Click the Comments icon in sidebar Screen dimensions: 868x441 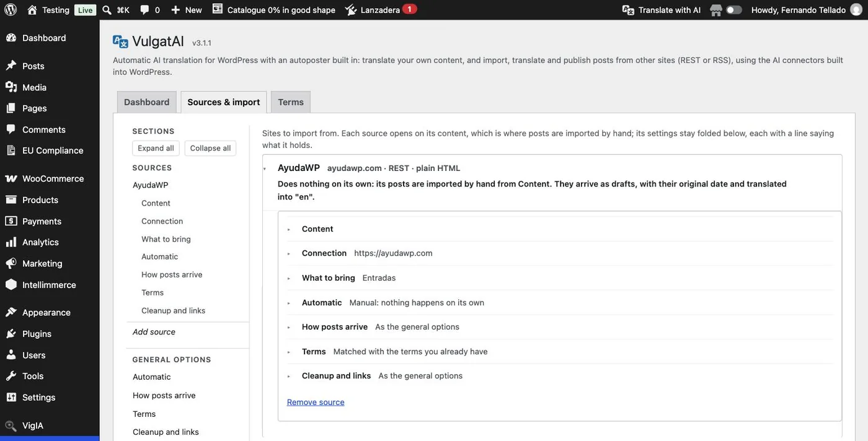[11, 129]
